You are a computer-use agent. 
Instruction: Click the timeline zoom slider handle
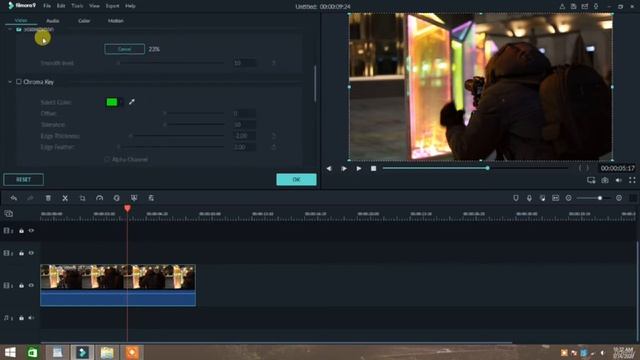point(600,198)
